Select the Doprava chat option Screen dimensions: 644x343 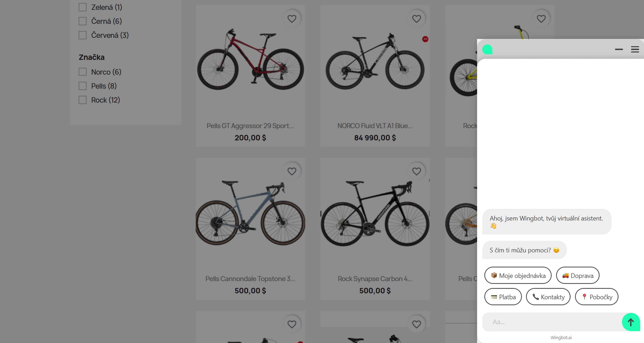(x=577, y=275)
